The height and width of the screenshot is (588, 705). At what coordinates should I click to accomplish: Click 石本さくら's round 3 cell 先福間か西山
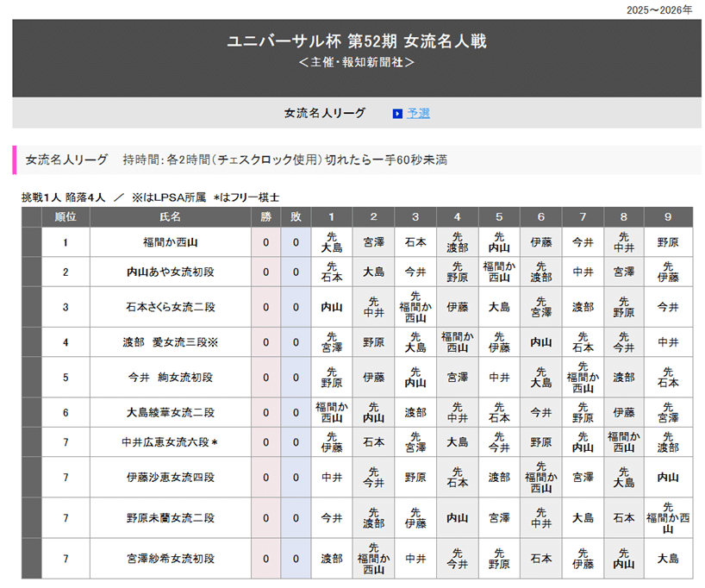point(415,307)
